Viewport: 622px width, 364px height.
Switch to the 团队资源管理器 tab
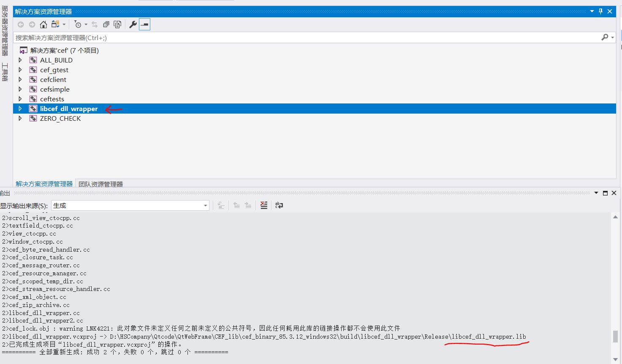pos(100,184)
